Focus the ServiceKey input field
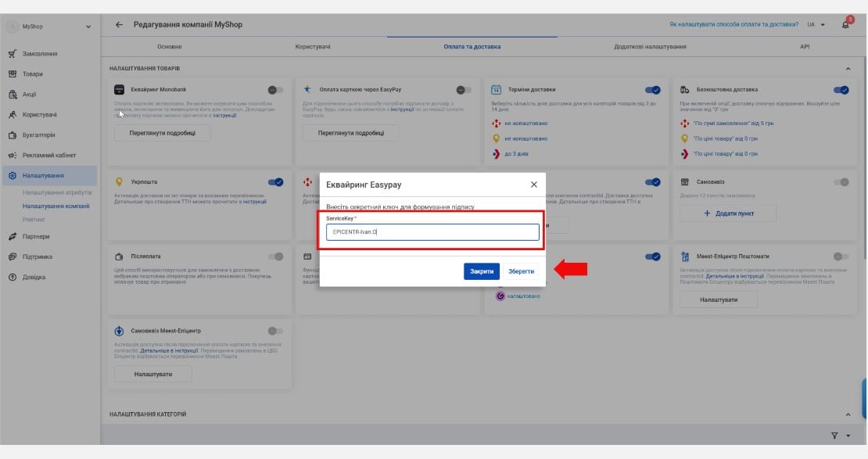This screenshot has height=459, width=868. tap(432, 232)
